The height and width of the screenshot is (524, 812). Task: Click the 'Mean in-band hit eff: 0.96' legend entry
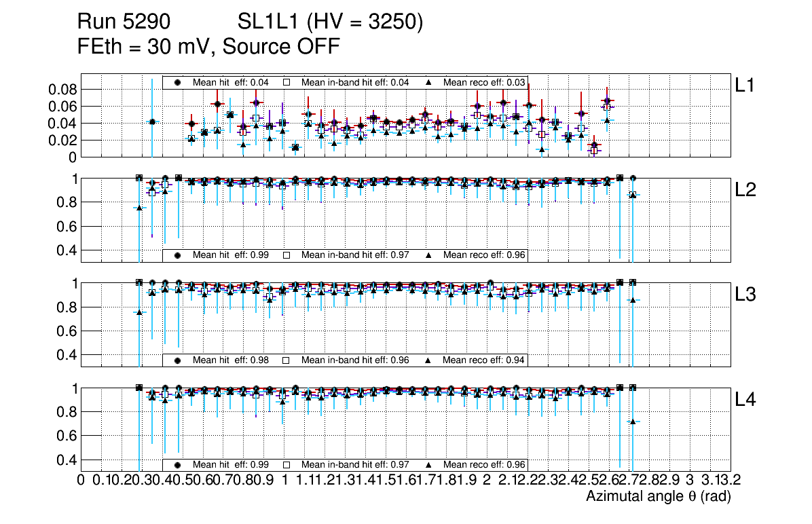[x=355, y=360]
